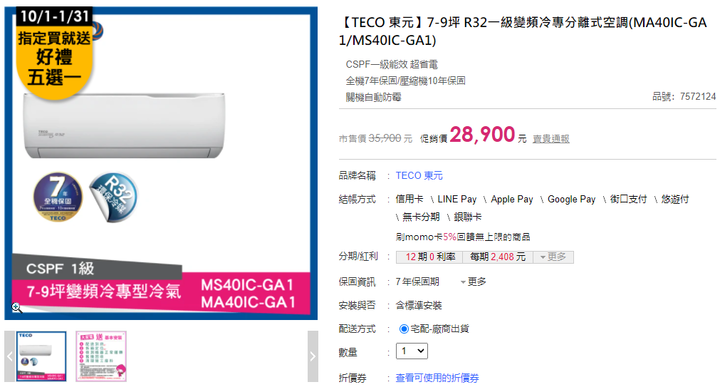
Task: Click the left carousel arrow under image
Action: coord(10,356)
